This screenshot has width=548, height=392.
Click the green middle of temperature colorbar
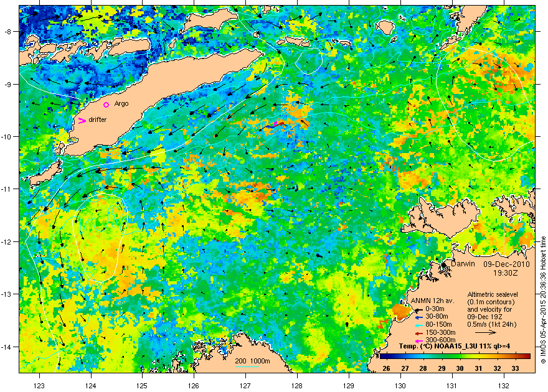455,357
